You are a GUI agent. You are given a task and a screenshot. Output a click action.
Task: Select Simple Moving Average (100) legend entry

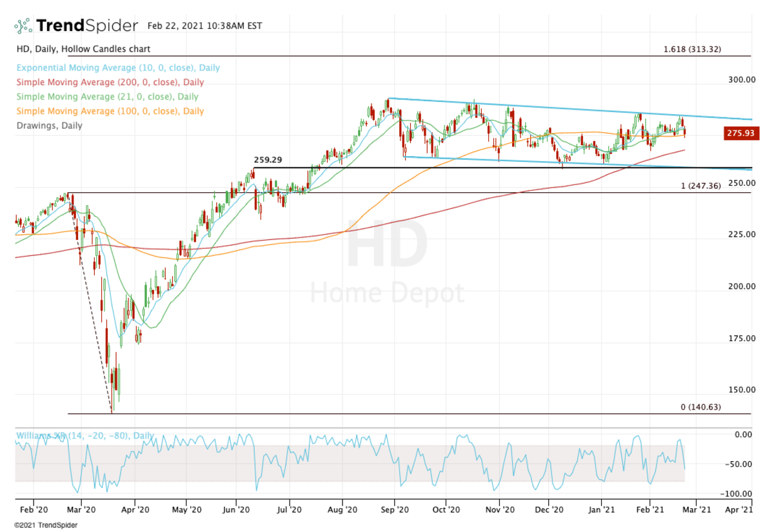pyautogui.click(x=110, y=111)
